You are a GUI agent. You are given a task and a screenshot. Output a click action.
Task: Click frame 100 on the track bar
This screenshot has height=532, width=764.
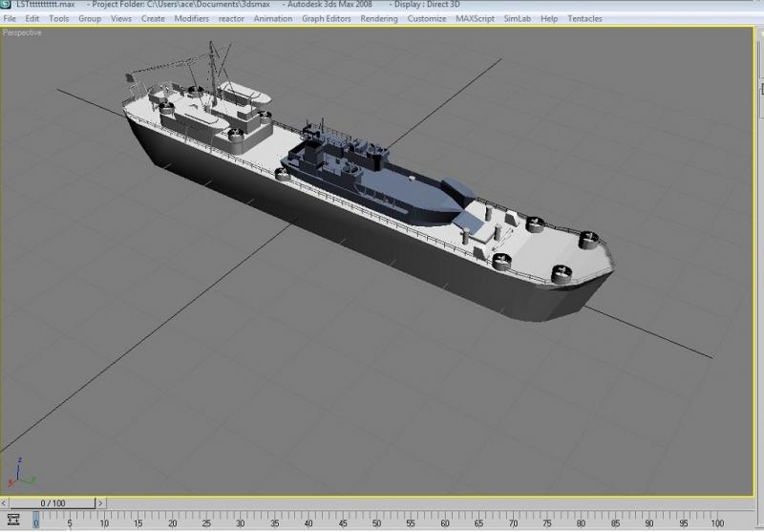coord(717,522)
